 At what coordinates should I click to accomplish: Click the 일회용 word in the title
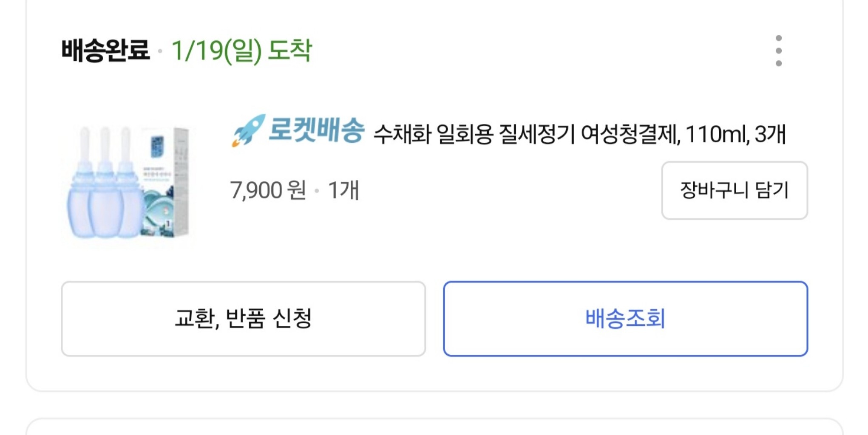(x=465, y=134)
